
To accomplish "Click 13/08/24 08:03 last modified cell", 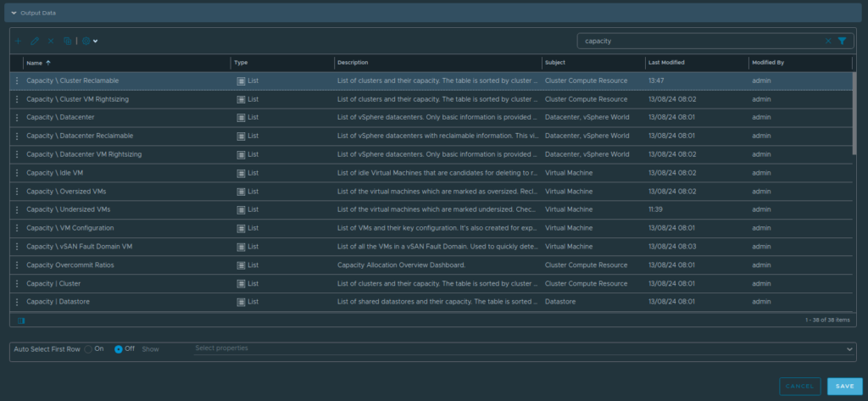I will (x=672, y=247).
